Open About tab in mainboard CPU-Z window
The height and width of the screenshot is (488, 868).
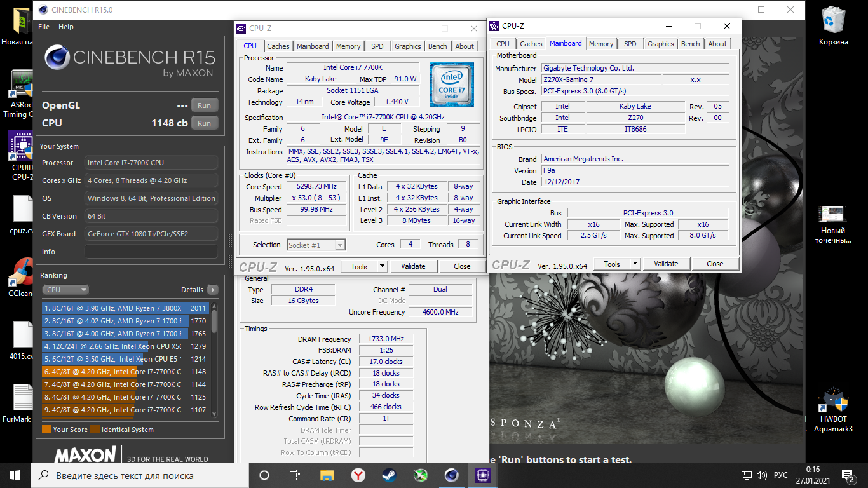[717, 44]
